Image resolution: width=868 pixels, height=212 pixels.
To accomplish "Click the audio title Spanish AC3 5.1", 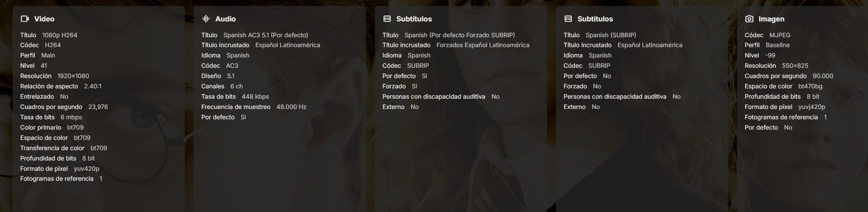I will [265, 35].
